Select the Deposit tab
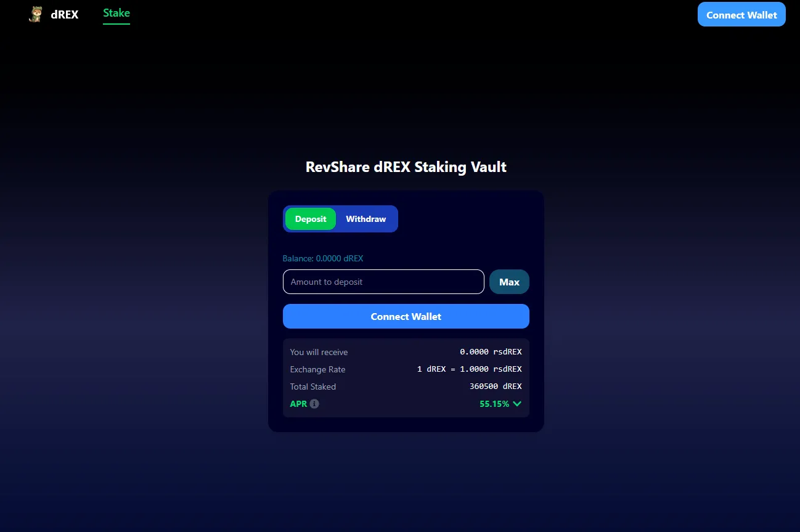 point(311,219)
